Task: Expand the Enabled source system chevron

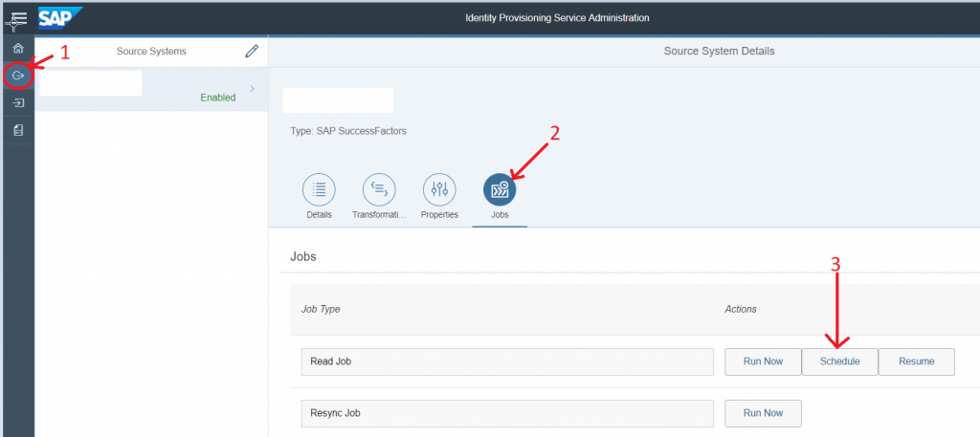Action: [253, 89]
